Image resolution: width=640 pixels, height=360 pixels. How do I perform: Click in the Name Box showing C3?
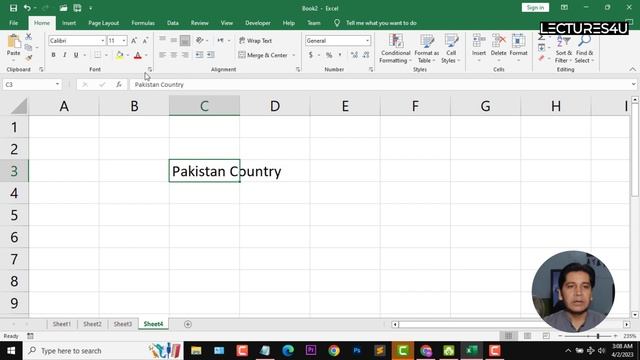coord(29,84)
